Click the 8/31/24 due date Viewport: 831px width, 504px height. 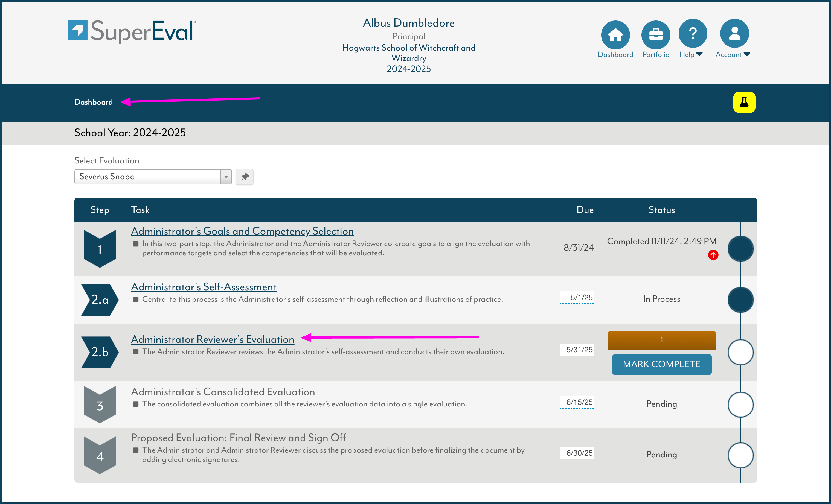579,248
